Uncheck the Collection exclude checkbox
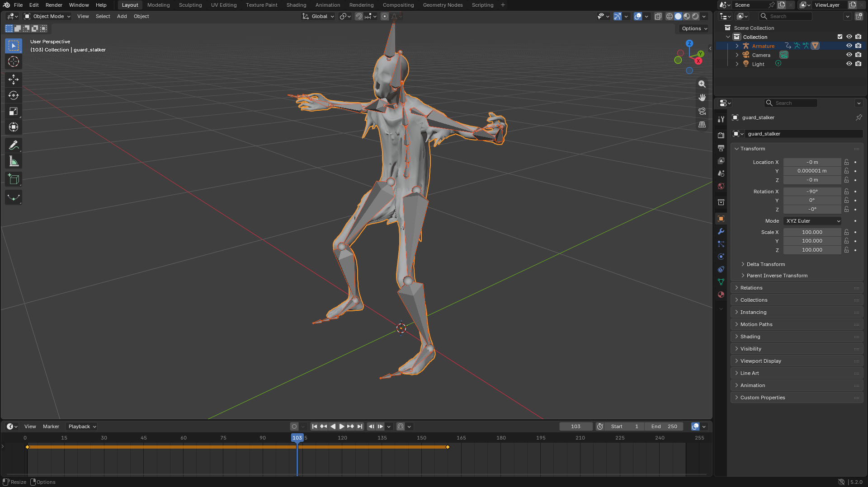Viewport: 868px width, 487px height. point(840,37)
